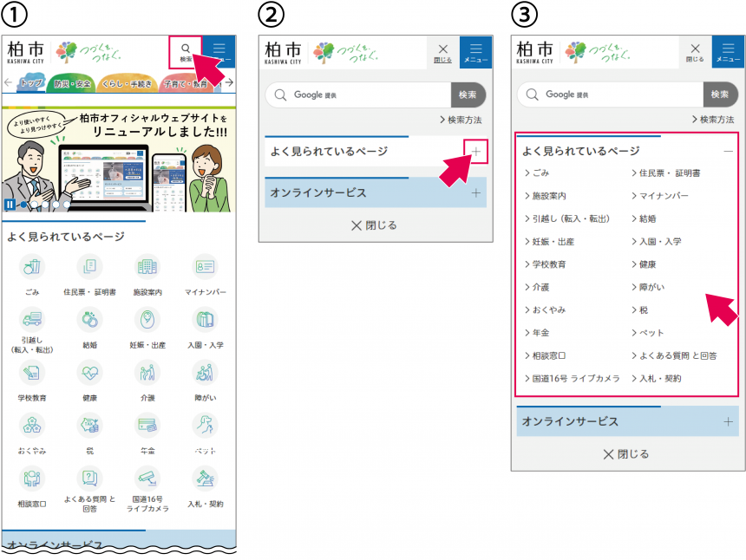Screen dimensions: 746x560
Task: Open the 住民票・証明書 link in screen 3
Action: click(666, 173)
